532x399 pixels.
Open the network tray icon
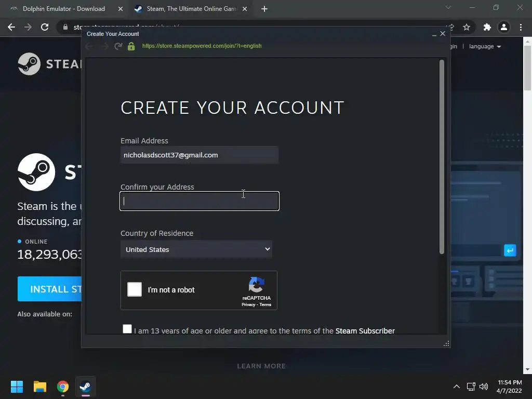(x=471, y=387)
